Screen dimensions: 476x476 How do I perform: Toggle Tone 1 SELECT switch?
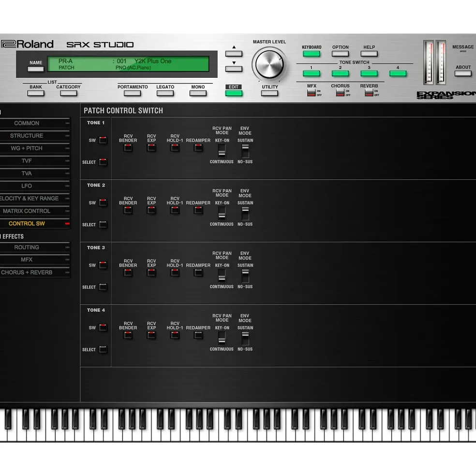(103, 162)
